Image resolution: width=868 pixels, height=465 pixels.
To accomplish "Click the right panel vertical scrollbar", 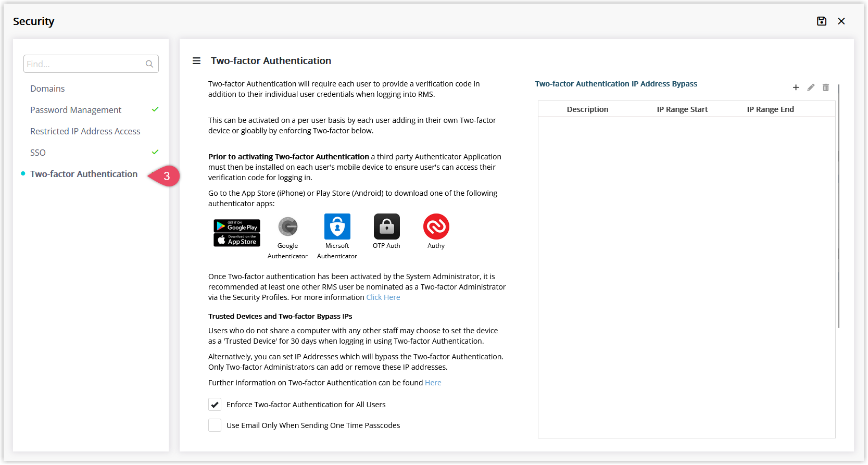I will 839,206.
